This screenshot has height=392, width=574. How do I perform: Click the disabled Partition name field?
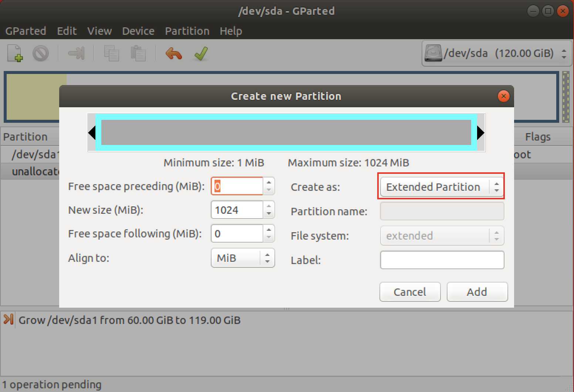[x=442, y=211]
